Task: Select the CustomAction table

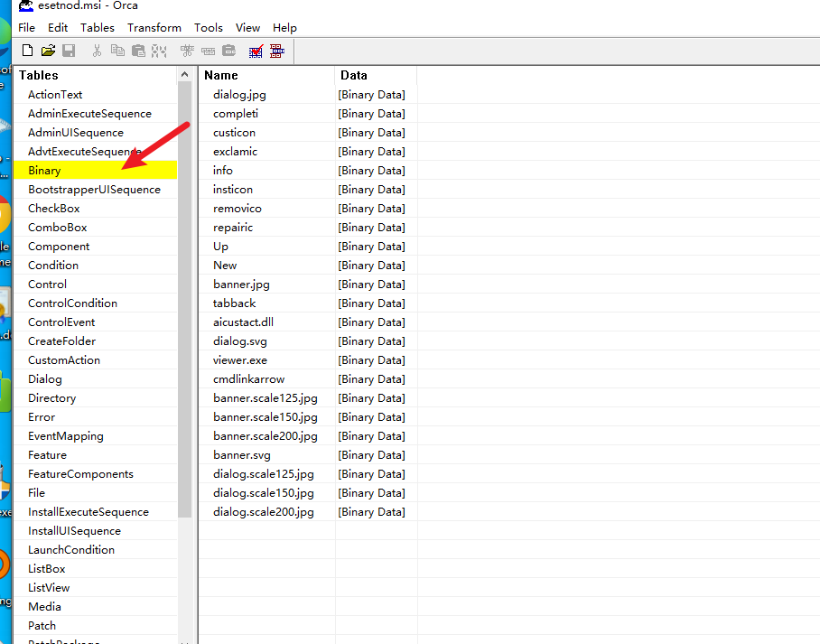Action: tap(64, 360)
